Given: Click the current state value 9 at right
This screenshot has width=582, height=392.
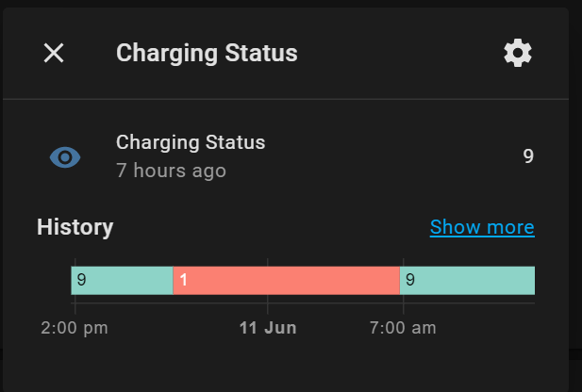Looking at the screenshot, I should (528, 156).
